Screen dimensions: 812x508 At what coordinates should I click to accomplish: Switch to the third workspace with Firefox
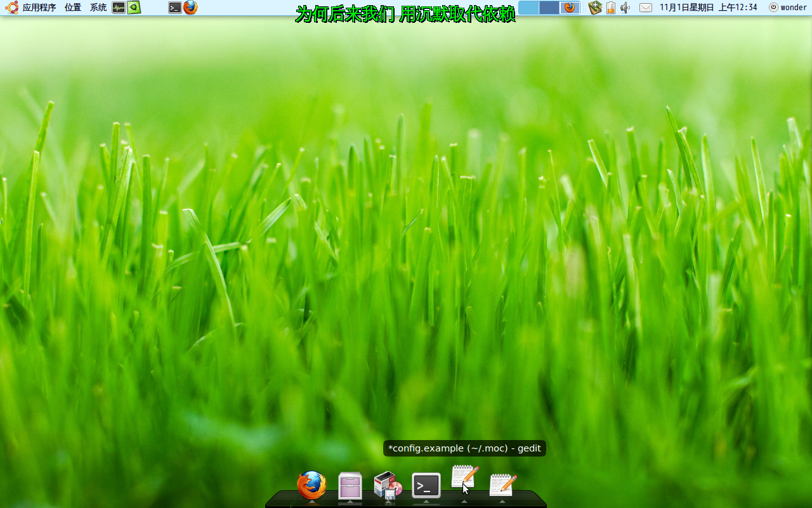(570, 8)
